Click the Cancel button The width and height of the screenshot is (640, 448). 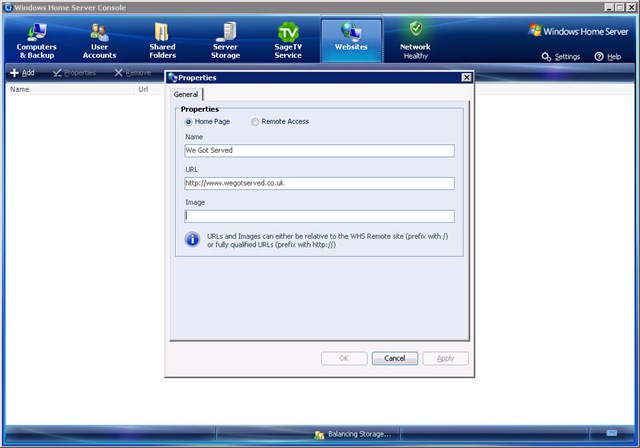click(395, 358)
